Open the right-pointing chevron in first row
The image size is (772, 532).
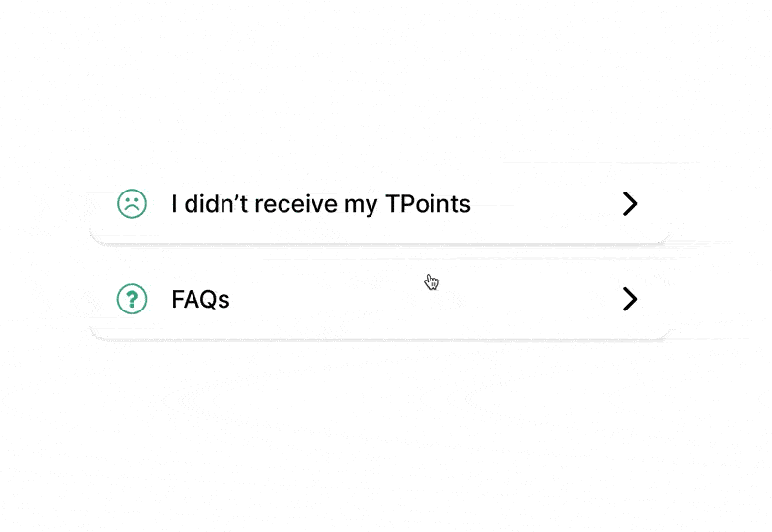click(630, 204)
